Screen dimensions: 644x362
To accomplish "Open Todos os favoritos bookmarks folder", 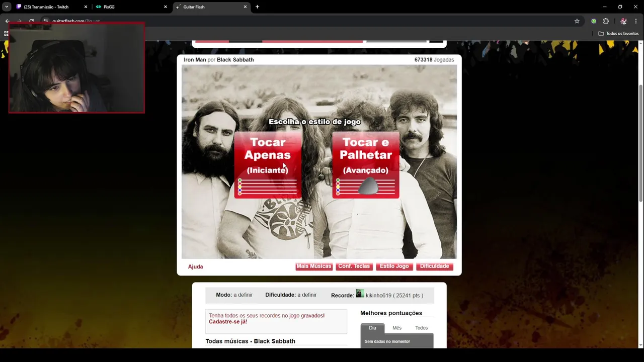I will (x=618, y=34).
